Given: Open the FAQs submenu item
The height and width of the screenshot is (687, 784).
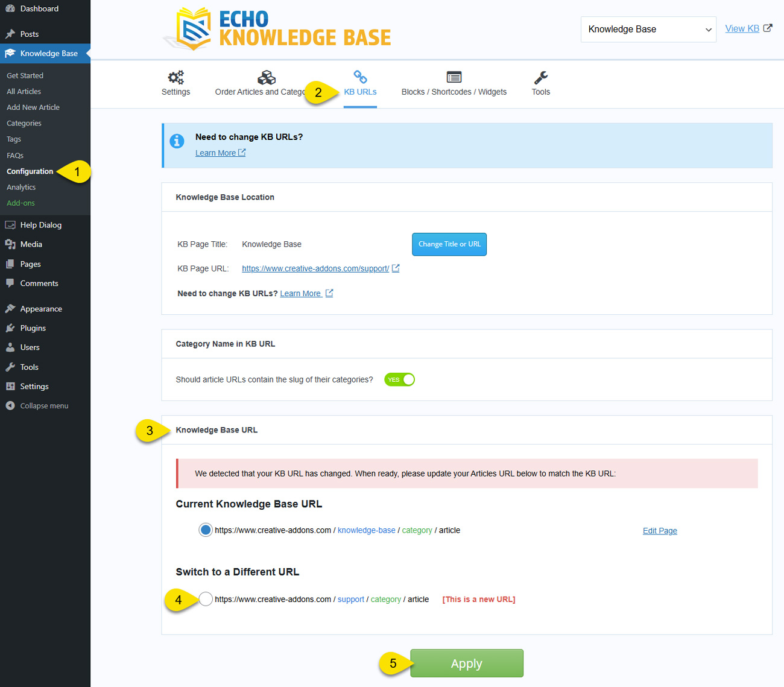Looking at the screenshot, I should pos(15,155).
